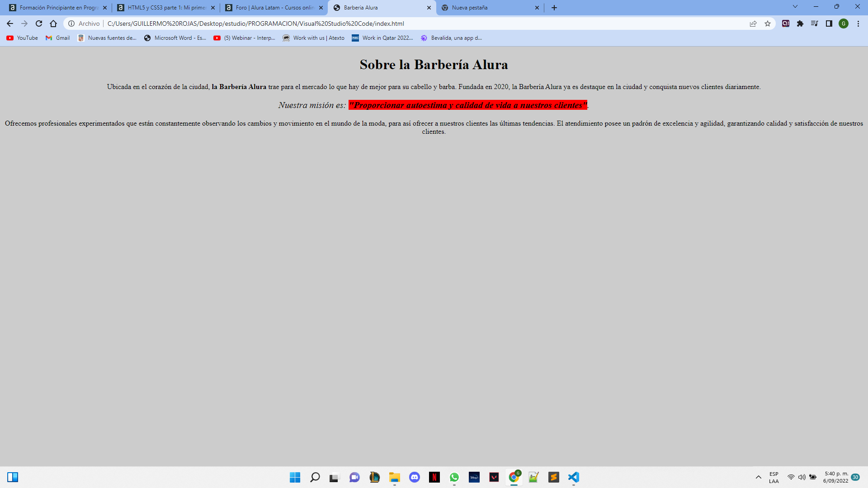View site information icon beside Archivo
Viewport: 868px width, 488px height.
tap(71, 23)
